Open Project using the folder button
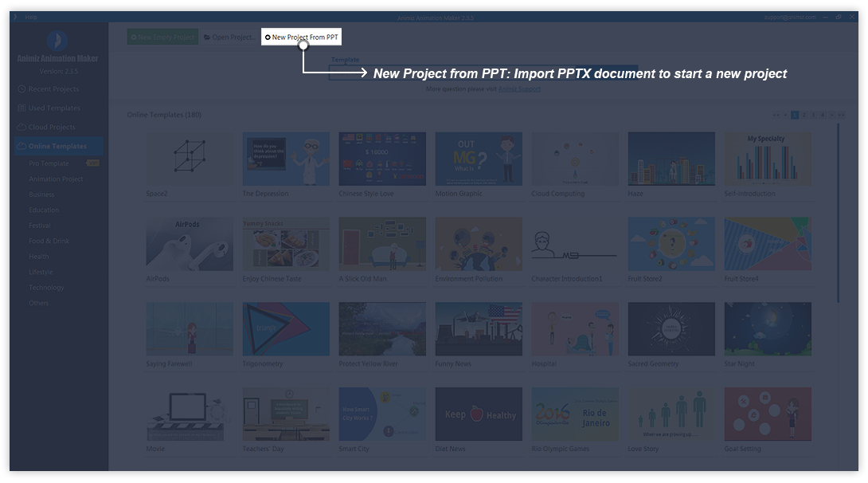The image size is (868, 483). tap(229, 37)
